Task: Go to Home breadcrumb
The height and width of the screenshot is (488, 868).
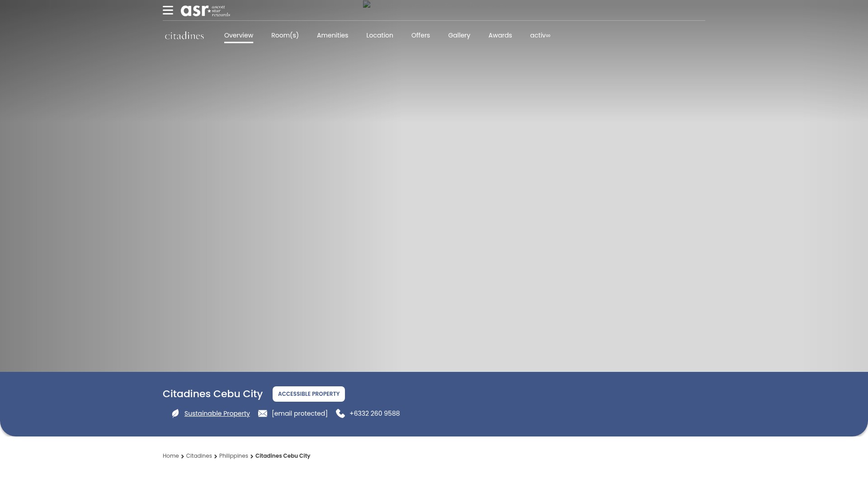Action: coord(170,456)
